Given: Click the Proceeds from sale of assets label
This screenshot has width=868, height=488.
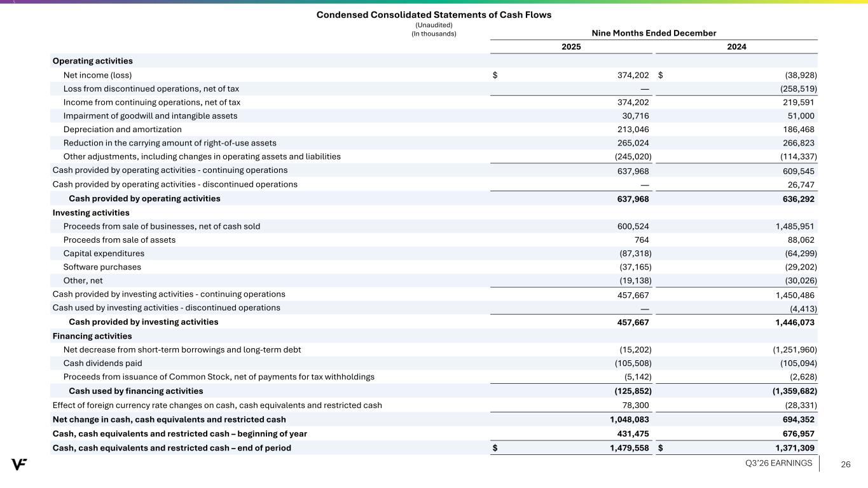Looking at the screenshot, I should (120, 240).
